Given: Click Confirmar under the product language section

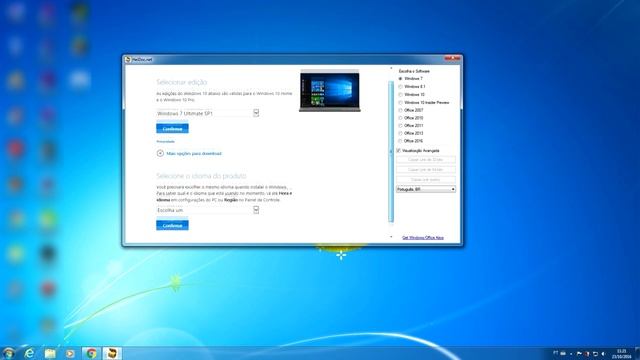Looking at the screenshot, I should click(172, 225).
